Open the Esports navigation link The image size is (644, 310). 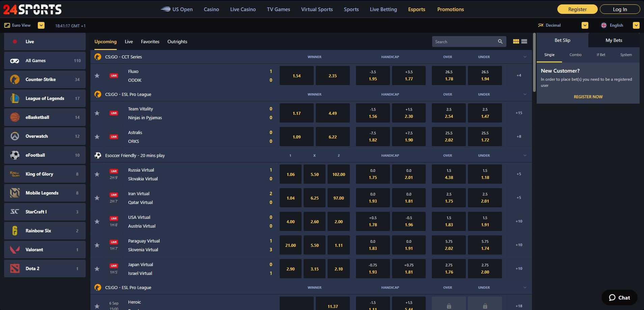pos(417,9)
